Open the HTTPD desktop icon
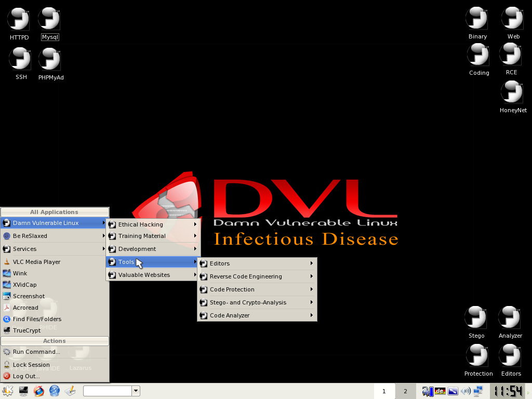This screenshot has height=399, width=532. [19, 18]
